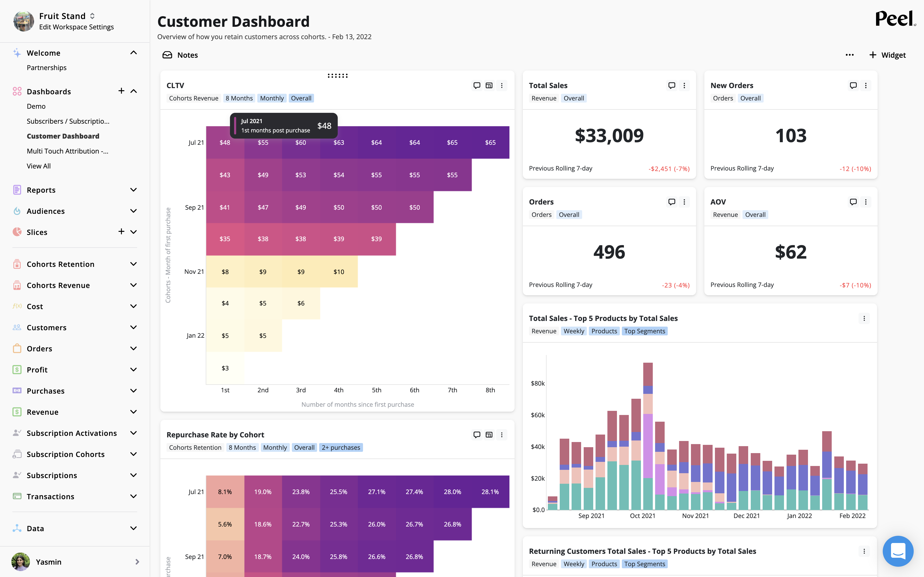Image resolution: width=924 pixels, height=577 pixels.
Task: Select Subscribers / Subscriptions dashboard item
Action: (68, 121)
